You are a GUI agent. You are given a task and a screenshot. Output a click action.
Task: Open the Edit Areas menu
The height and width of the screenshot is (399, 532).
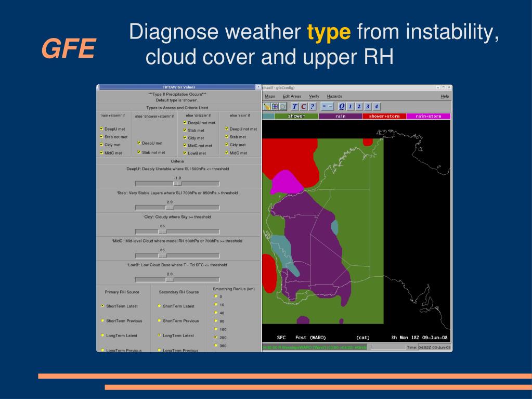pyautogui.click(x=292, y=96)
